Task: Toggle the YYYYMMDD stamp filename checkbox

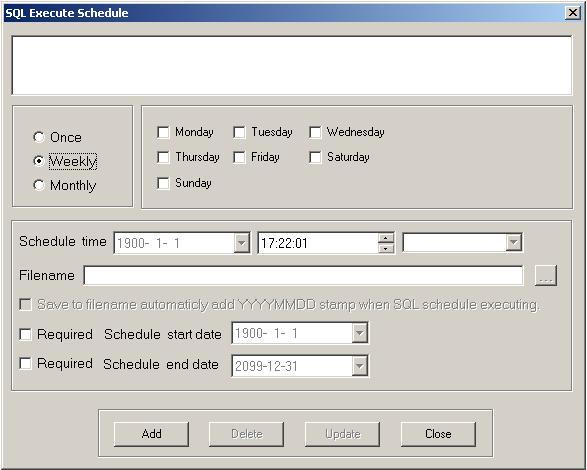Action: coord(25,304)
